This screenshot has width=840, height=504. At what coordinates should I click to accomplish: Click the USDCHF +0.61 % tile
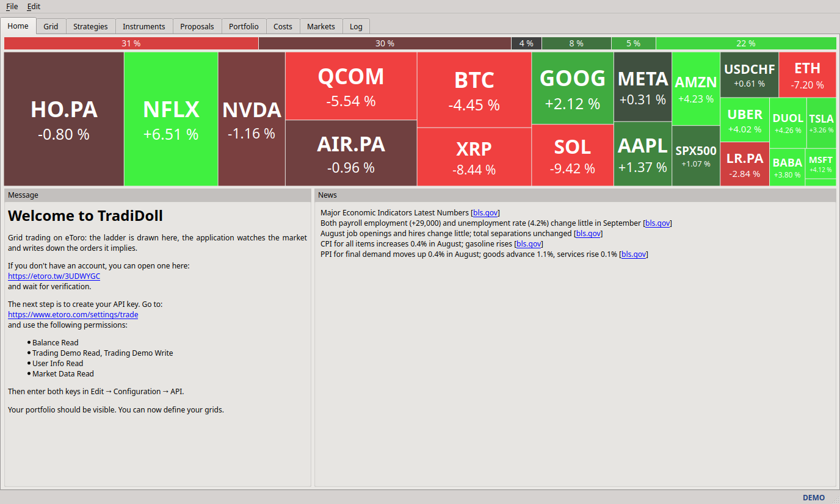749,75
